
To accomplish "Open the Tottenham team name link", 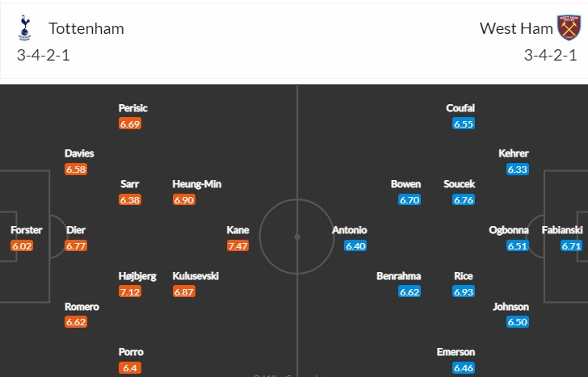I will coord(86,29).
